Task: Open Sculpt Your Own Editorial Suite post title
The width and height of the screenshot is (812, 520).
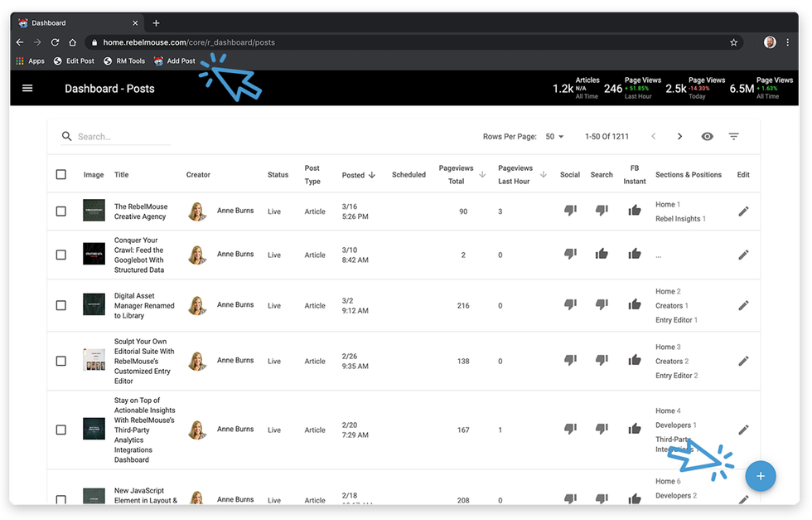Action: 144,361
